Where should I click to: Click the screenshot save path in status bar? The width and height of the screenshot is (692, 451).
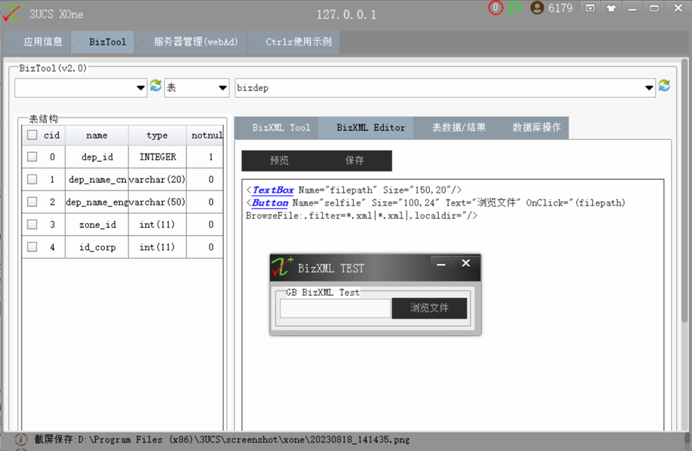(222, 439)
